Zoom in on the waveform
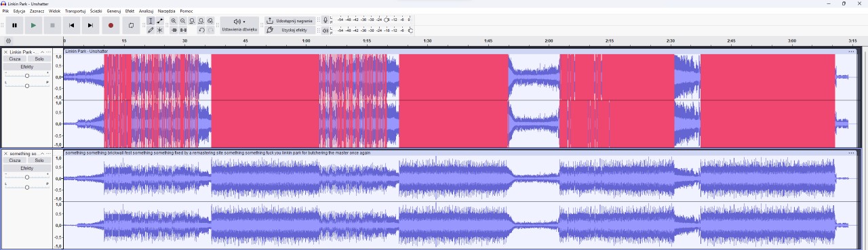 click(x=174, y=21)
